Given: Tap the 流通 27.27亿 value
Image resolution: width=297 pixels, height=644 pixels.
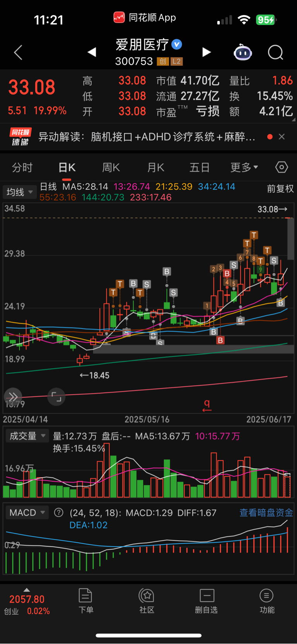Looking at the screenshot, I should [188, 96].
